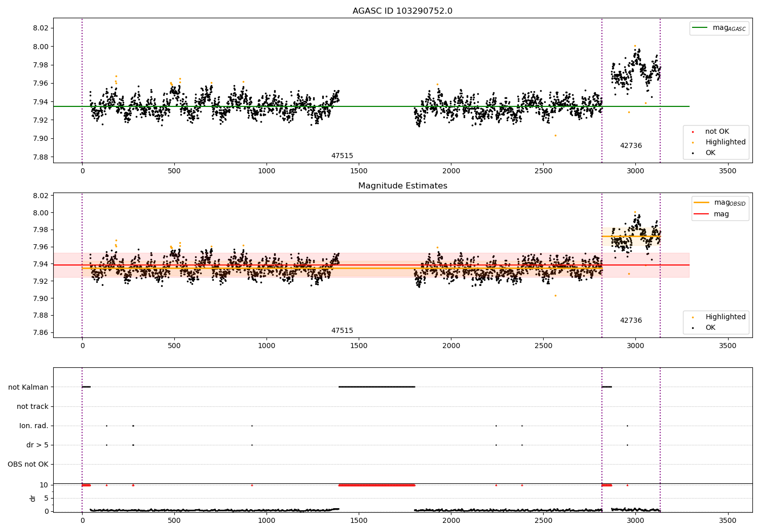Click the 2500 x-tick under the middle plot

click(543, 346)
